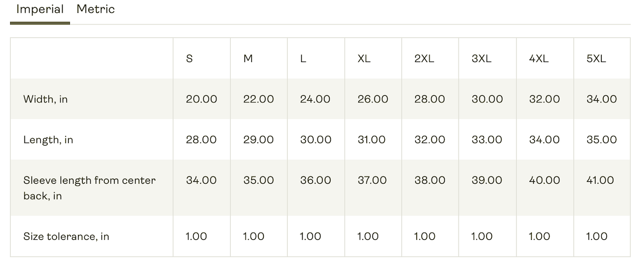The image size is (644, 279).
Task: Click the 20.00 width value for S
Action: coord(201,99)
